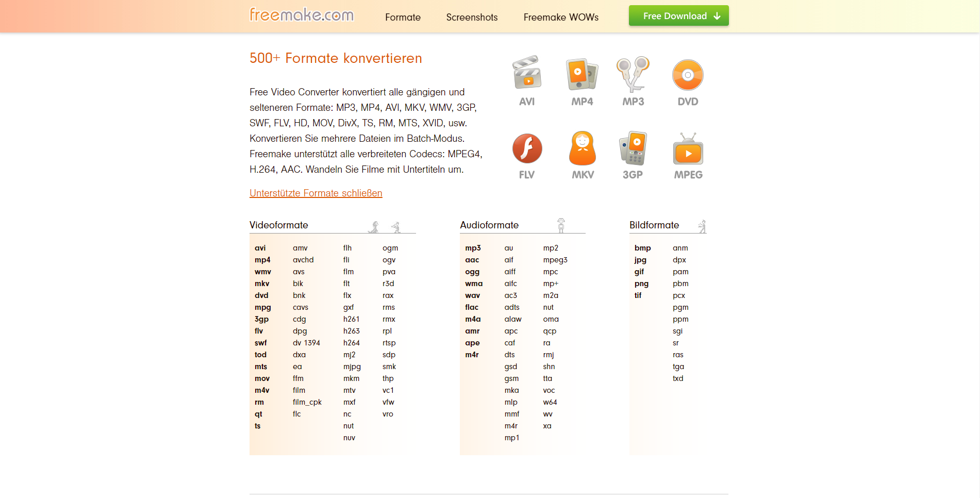Click the 'ogm' format entry
This screenshot has width=980, height=498.
[390, 248]
